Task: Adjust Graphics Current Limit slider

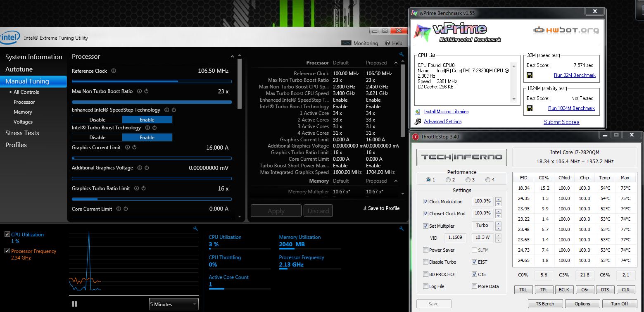Action: [x=152, y=158]
